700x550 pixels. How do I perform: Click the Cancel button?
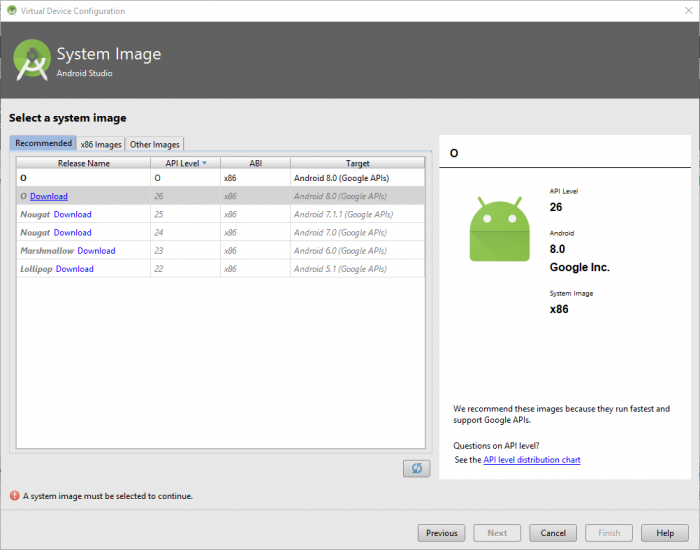click(553, 533)
